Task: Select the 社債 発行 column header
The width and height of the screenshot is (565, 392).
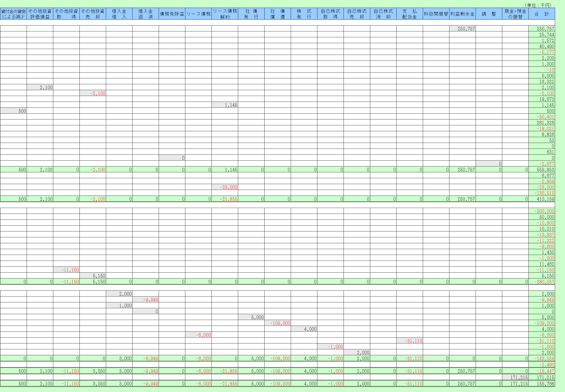Action: [251, 14]
